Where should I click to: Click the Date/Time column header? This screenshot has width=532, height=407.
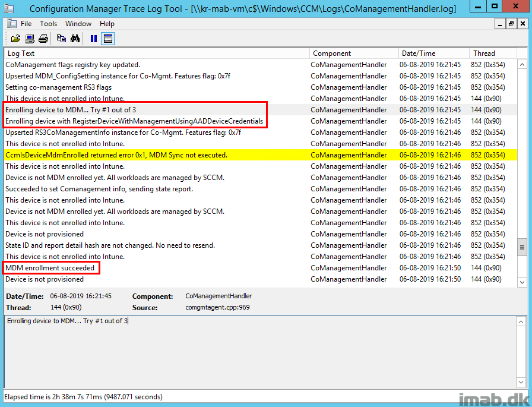(x=433, y=53)
